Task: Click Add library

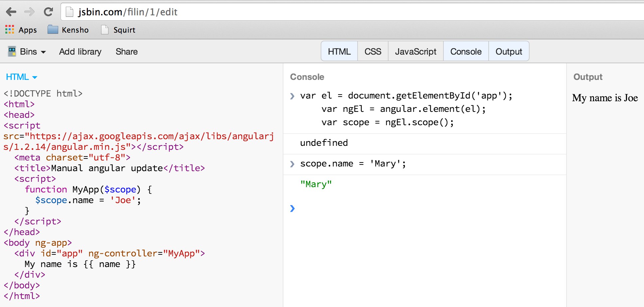Action: 80,52
